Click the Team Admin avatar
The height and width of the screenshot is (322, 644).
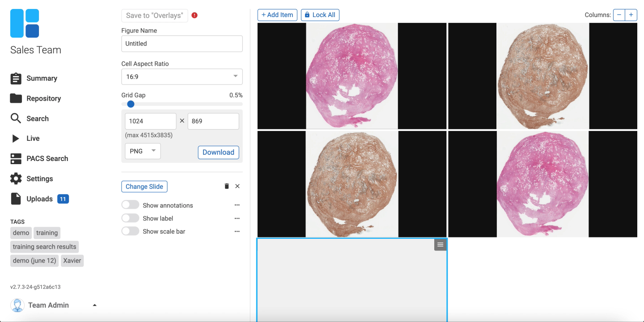click(17, 305)
